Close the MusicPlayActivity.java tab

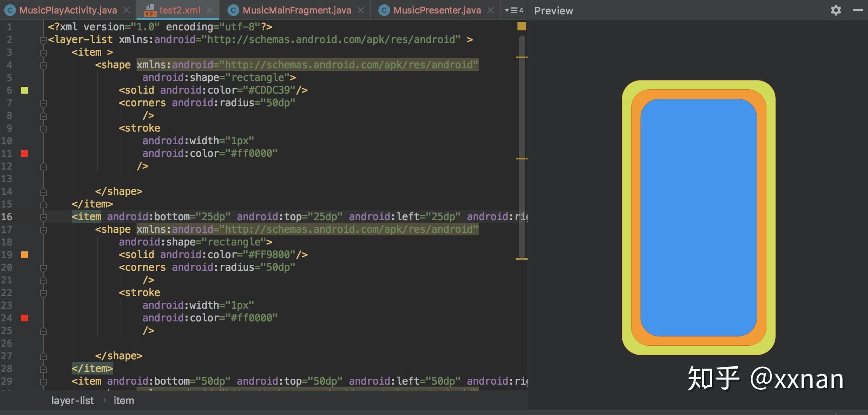pyautogui.click(x=126, y=10)
